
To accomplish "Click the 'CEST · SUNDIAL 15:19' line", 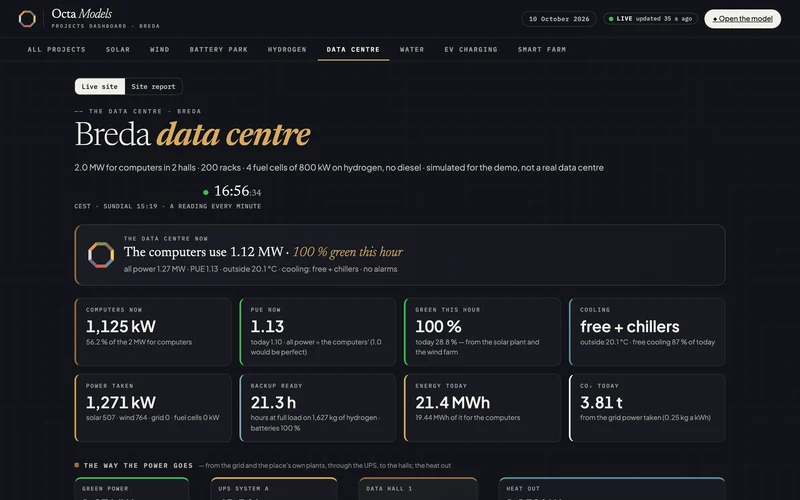I will 167,206.
